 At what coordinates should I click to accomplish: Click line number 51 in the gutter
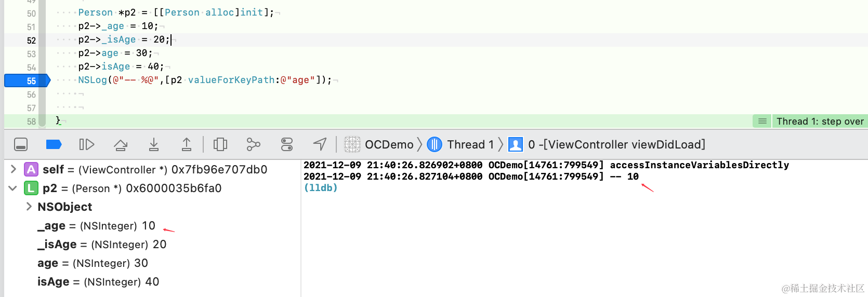31,27
